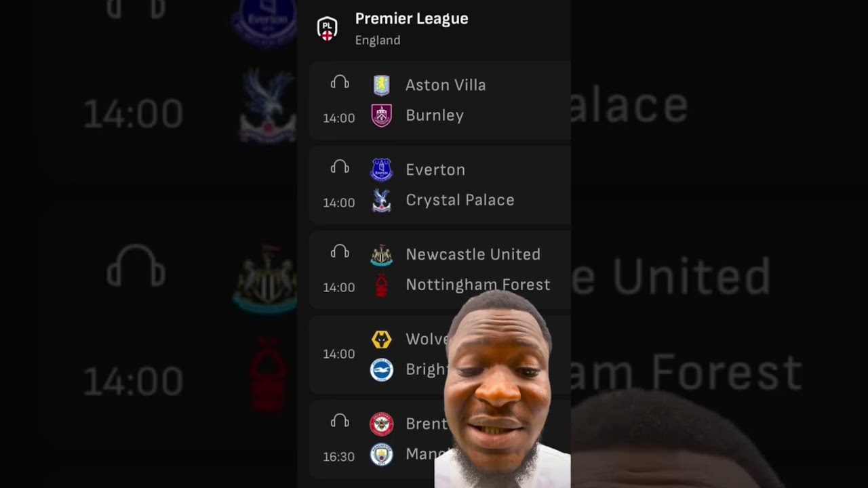The image size is (868, 488).
Task: Click the Premier League logo badge
Action: (x=328, y=28)
